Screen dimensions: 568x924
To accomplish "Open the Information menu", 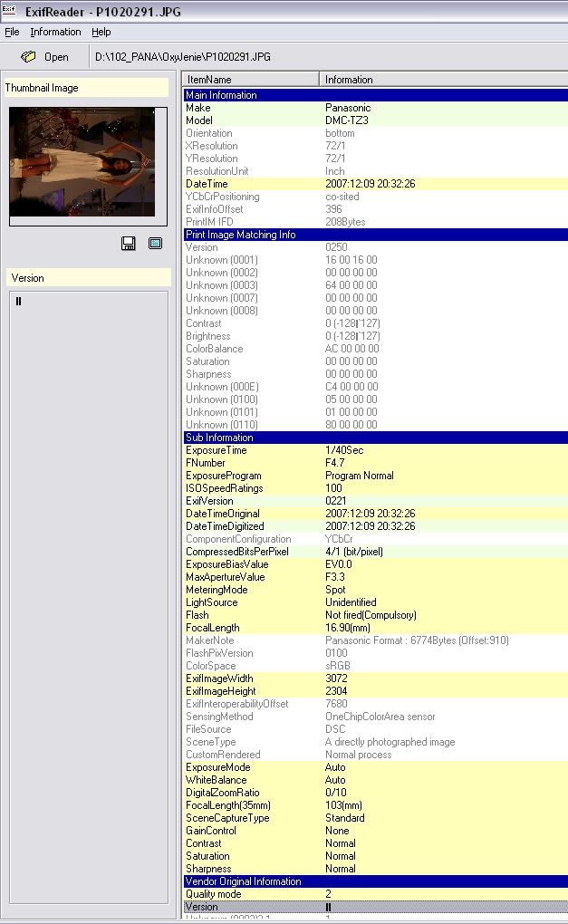I will point(55,32).
